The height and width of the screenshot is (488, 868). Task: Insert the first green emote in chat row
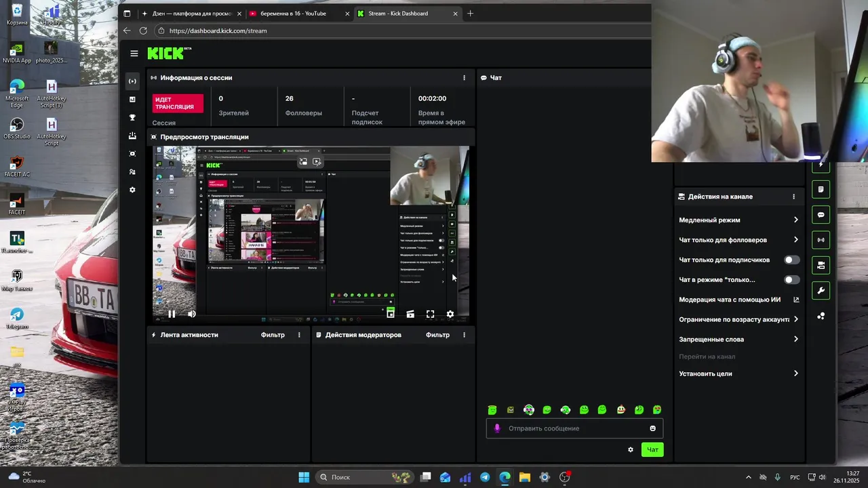point(492,410)
